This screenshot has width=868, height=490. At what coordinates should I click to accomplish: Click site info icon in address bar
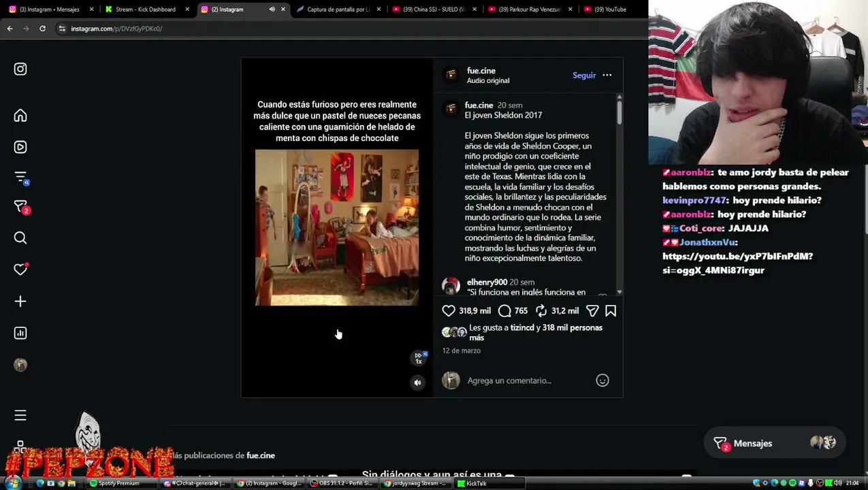click(x=62, y=29)
